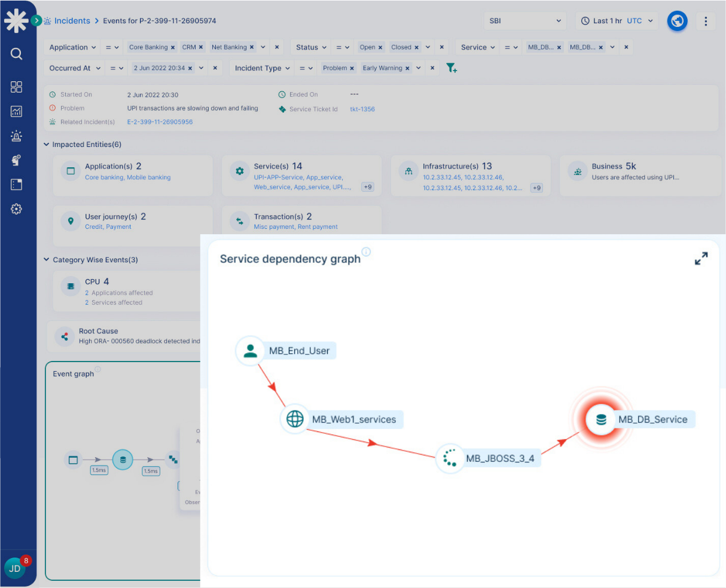The height and width of the screenshot is (588, 726).
Task: Open the three-dot more options menu
Action: (x=706, y=21)
